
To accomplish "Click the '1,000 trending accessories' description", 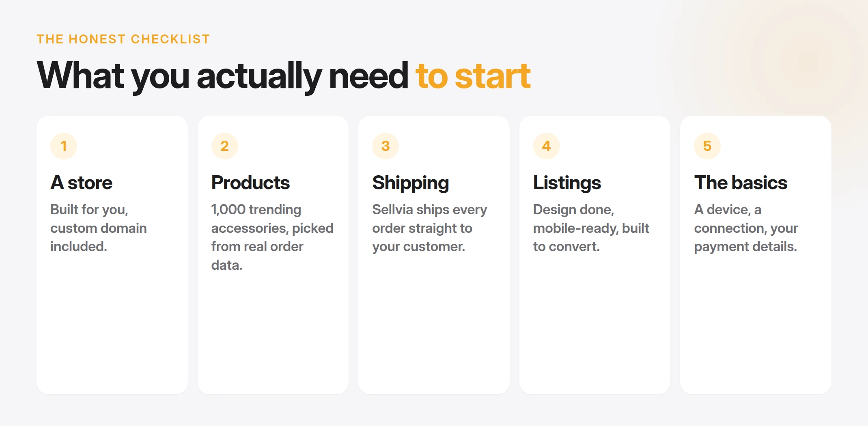I will click(272, 237).
